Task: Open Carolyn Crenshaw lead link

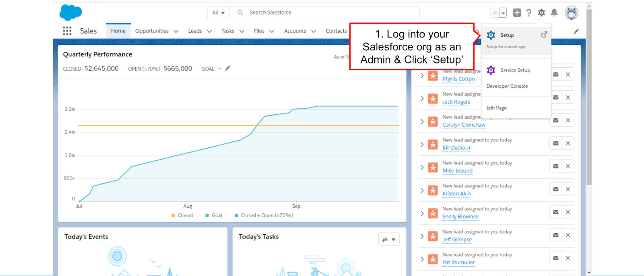Action: [464, 125]
